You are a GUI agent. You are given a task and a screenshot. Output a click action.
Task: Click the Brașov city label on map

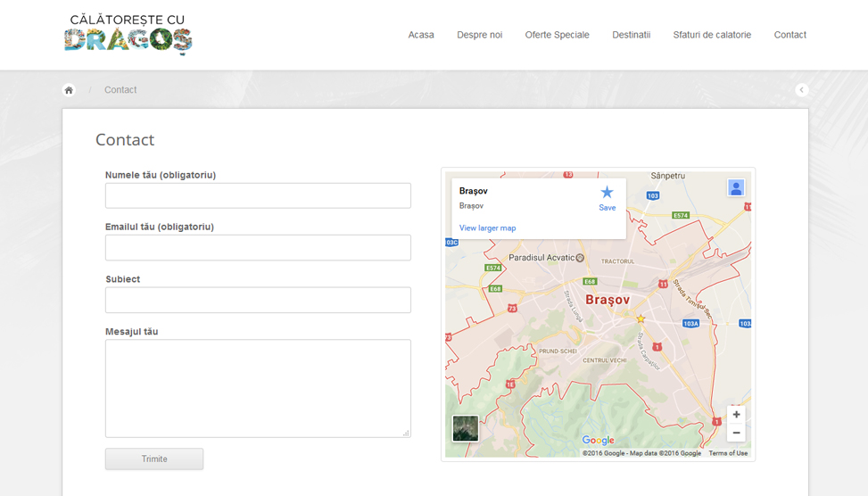point(608,300)
